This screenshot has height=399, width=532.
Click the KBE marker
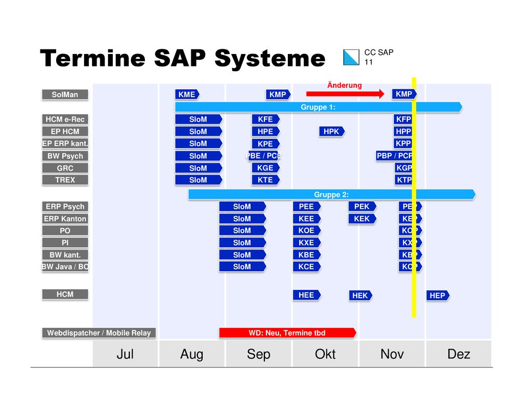coord(307,255)
